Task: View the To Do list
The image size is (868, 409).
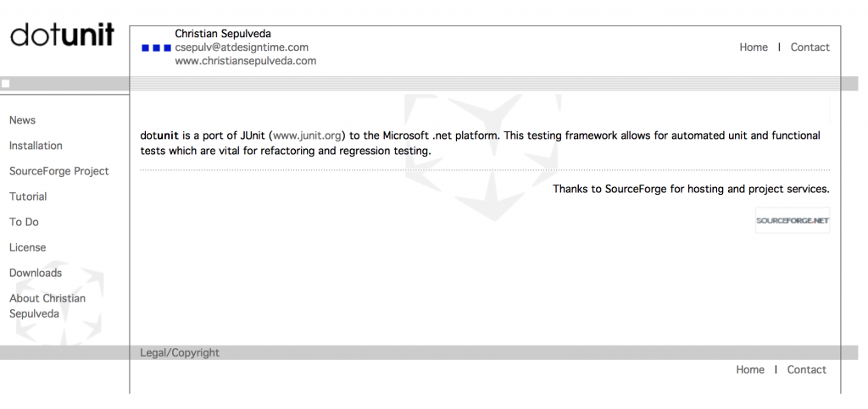Action: [24, 222]
